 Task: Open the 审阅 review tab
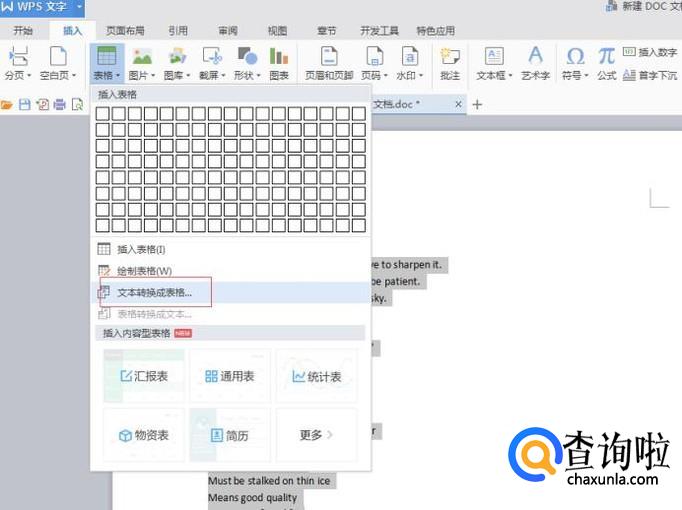click(228, 31)
